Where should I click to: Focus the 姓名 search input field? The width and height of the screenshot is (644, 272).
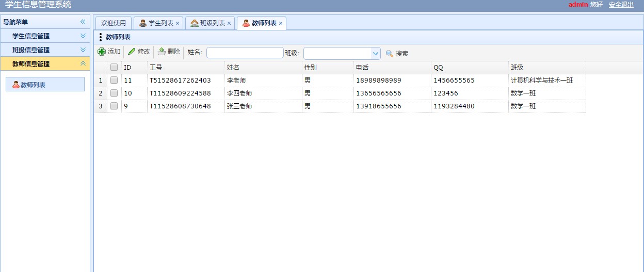(x=245, y=53)
